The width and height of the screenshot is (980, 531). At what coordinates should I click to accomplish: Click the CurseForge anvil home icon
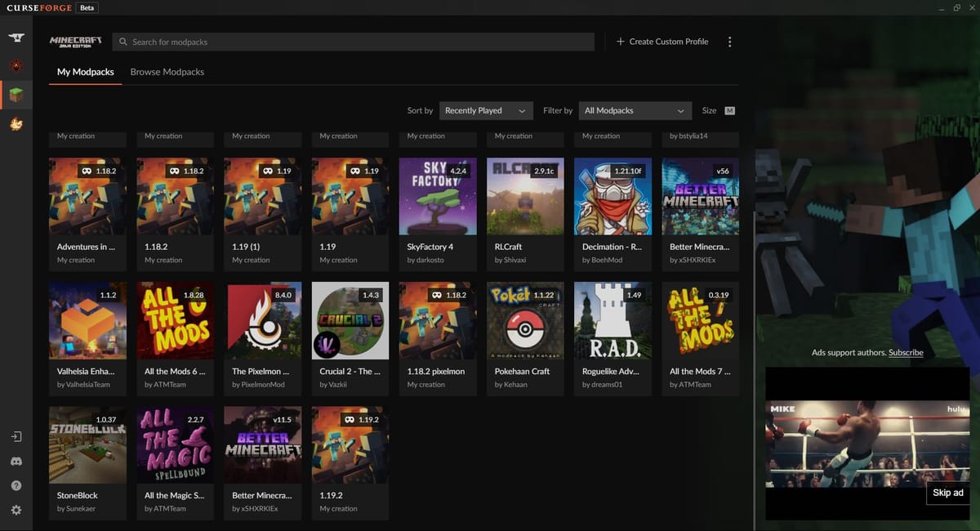click(16, 38)
